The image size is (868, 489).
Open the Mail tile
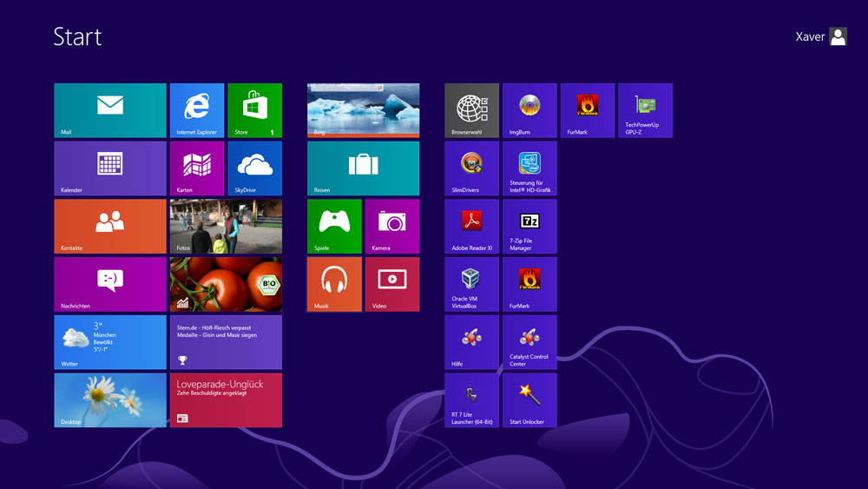109,110
